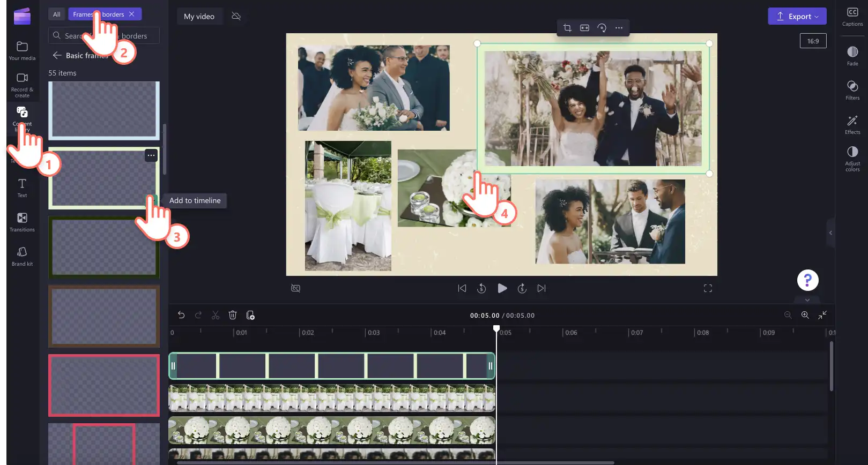Screen dimensions: 868x465
Task: Undo the last action
Action: point(181,315)
